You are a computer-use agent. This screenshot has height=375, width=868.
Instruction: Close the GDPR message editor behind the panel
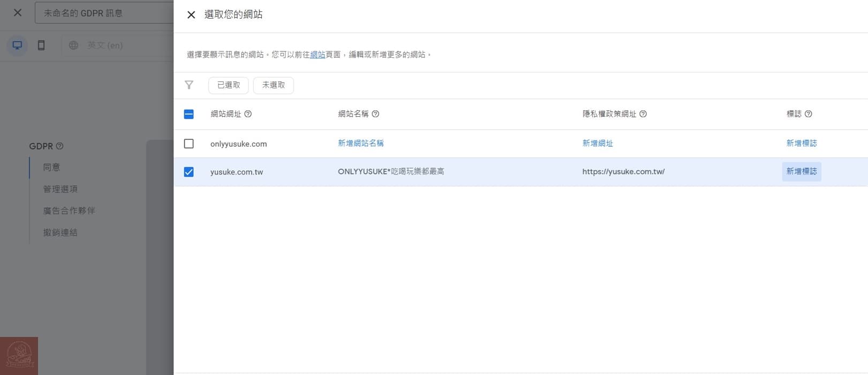pyautogui.click(x=18, y=12)
